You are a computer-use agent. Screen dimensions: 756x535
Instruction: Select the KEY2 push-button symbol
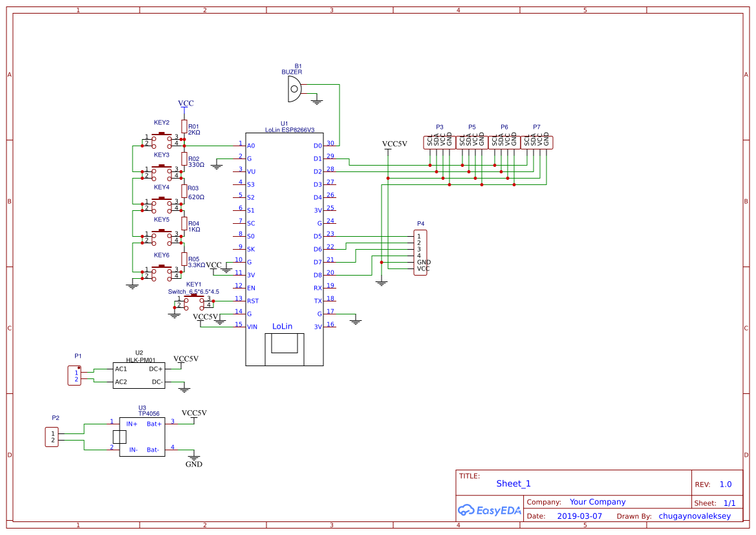(162, 140)
